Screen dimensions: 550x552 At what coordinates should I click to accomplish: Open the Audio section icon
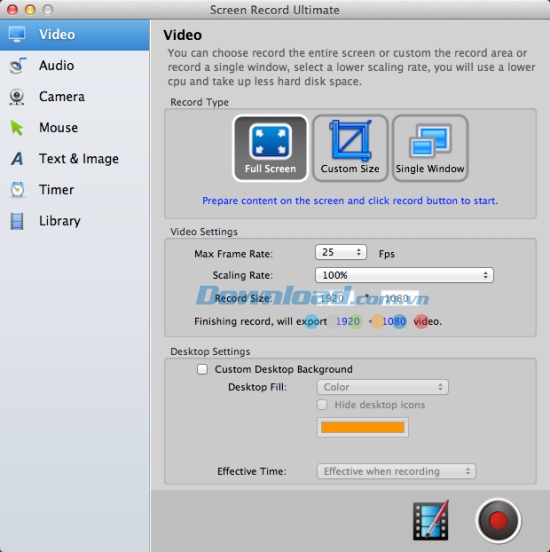[18, 65]
